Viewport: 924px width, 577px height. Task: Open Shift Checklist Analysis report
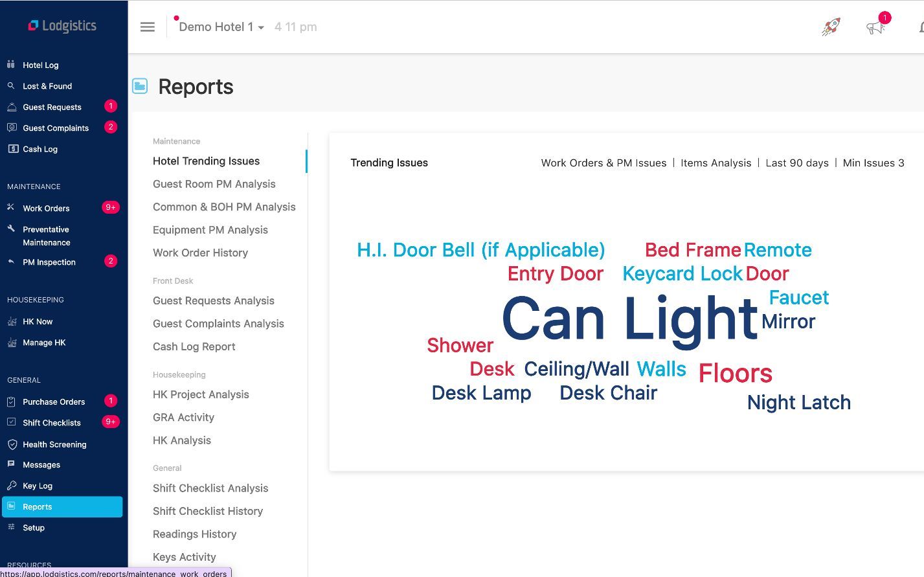[210, 488]
